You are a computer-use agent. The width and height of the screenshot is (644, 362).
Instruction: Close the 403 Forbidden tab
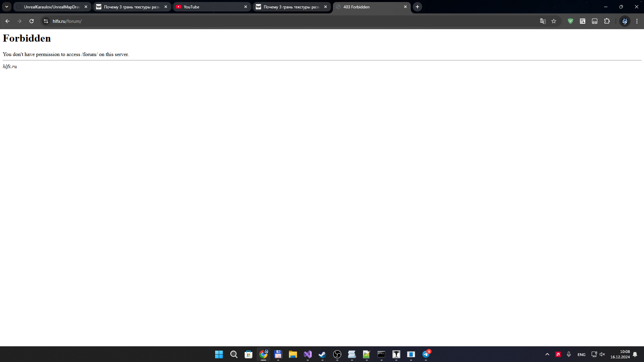[x=405, y=7]
